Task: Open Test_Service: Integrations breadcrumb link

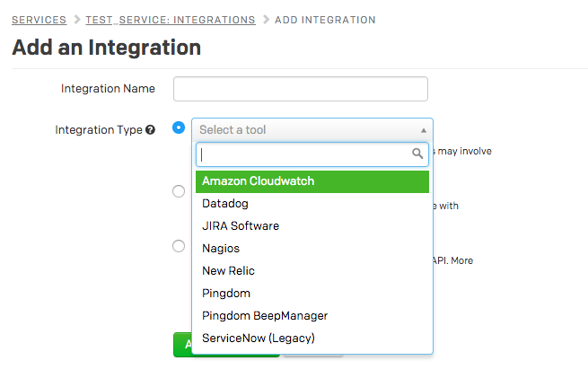Action: point(171,20)
